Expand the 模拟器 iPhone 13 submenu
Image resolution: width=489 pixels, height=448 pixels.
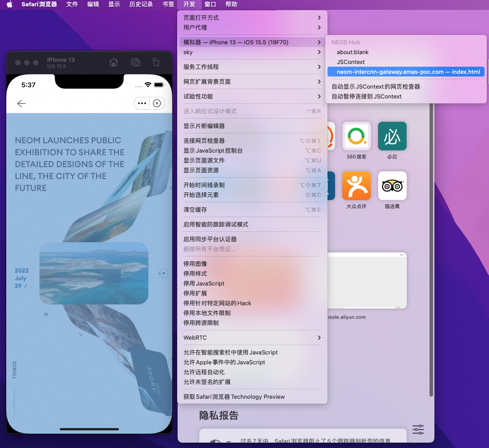pos(252,42)
